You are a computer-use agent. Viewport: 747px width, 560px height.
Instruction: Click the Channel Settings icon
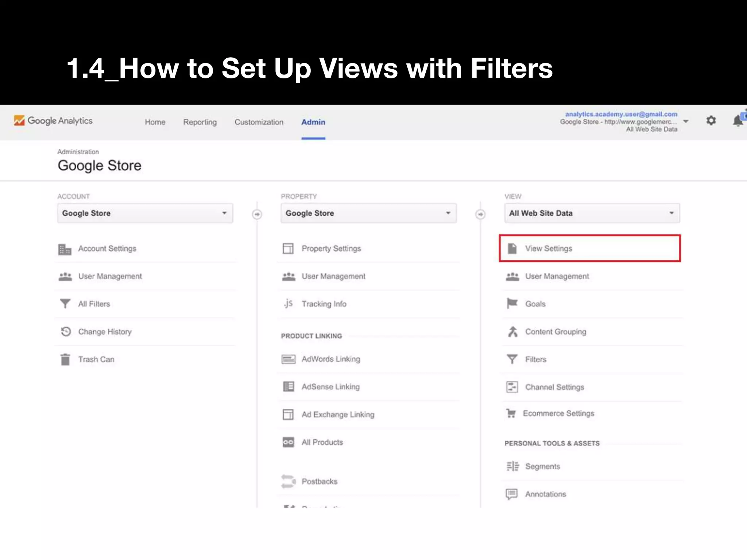512,387
